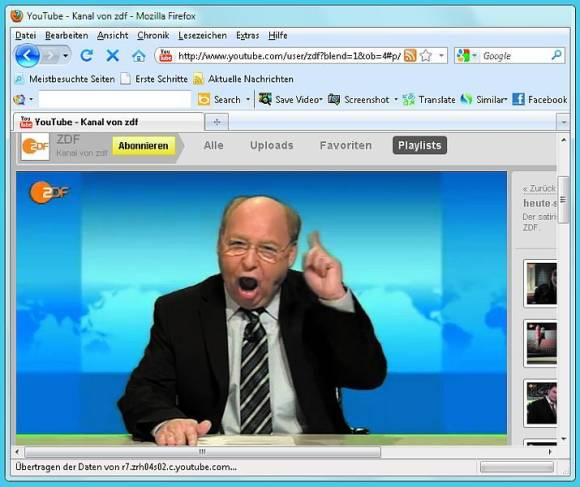Click the horizontal scrollbar thumb
This screenshot has height=487, width=580.
pos(202,452)
